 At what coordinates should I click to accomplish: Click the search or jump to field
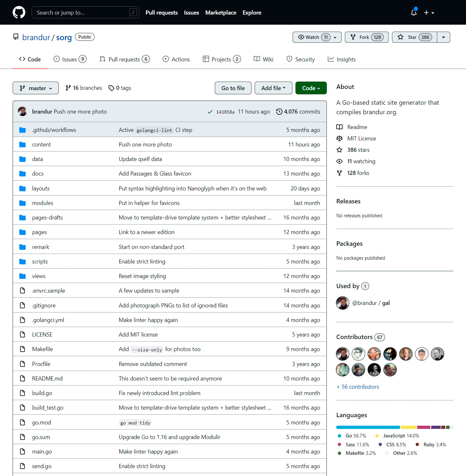click(85, 13)
